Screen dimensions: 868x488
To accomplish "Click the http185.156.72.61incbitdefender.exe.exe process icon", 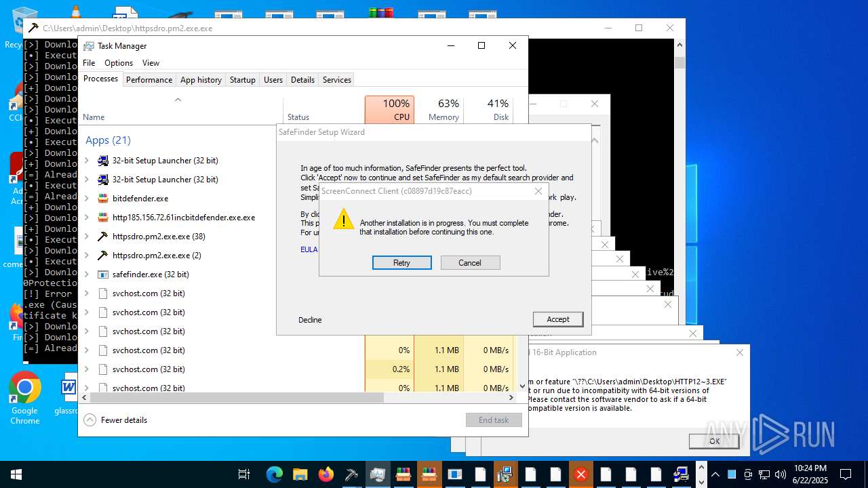I will point(103,218).
